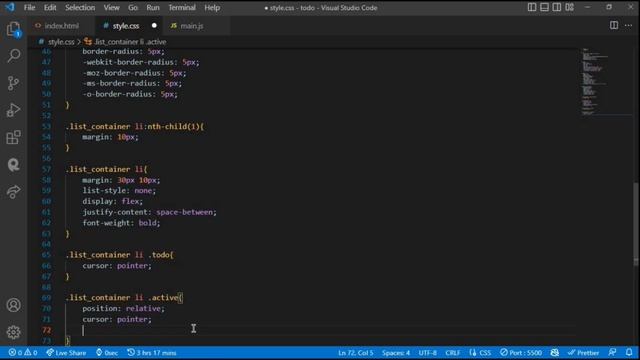Toggle Primary Side Bar layout icon
Screen dimensions: 640x360
(532, 7)
